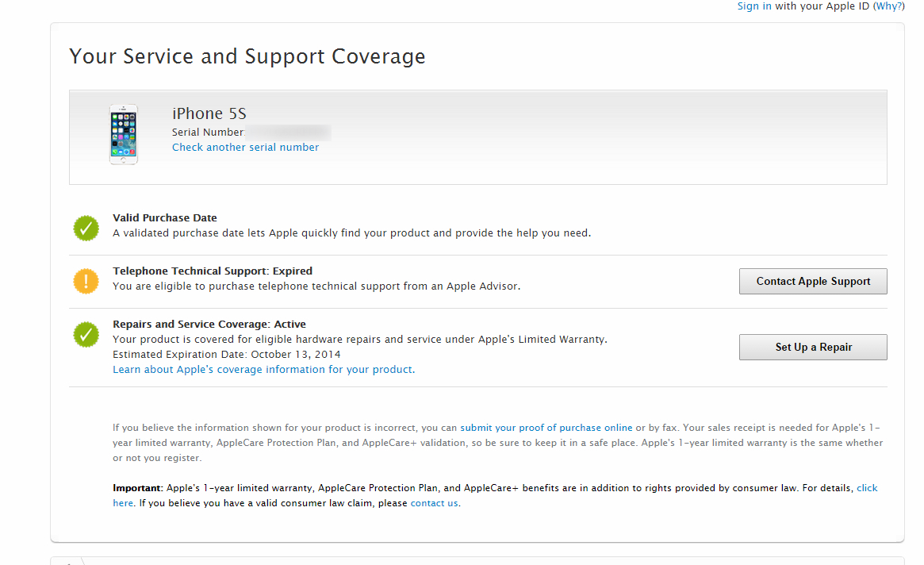Open submit your proof of purchase online link
This screenshot has width=924, height=565.
point(546,428)
